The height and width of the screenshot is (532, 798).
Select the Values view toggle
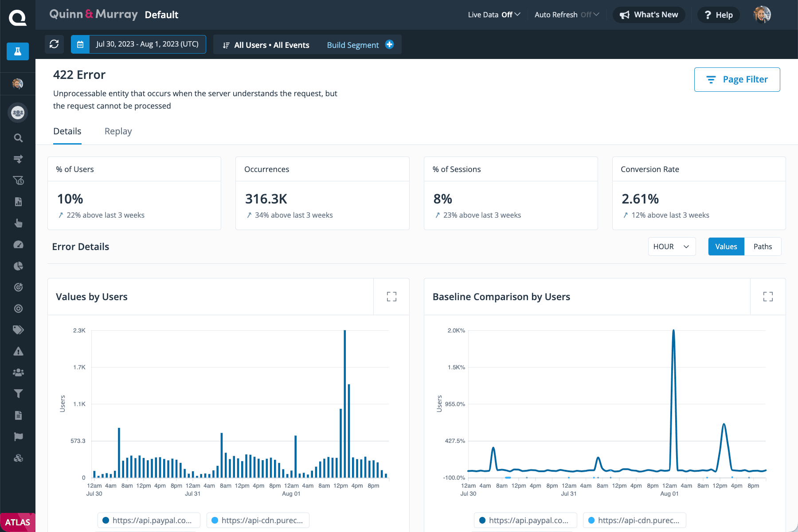tap(726, 246)
